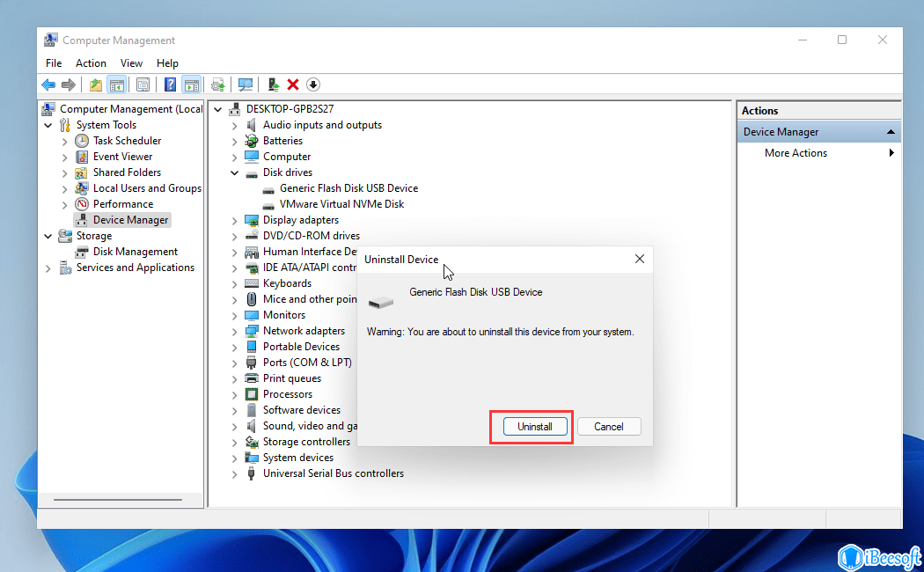924x572 pixels.
Task: Select Network adapters category
Action: point(304,331)
